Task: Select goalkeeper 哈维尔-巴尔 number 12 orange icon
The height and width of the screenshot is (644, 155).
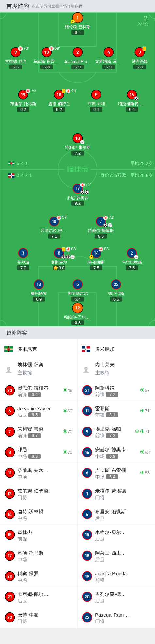Action: click(x=77, y=308)
